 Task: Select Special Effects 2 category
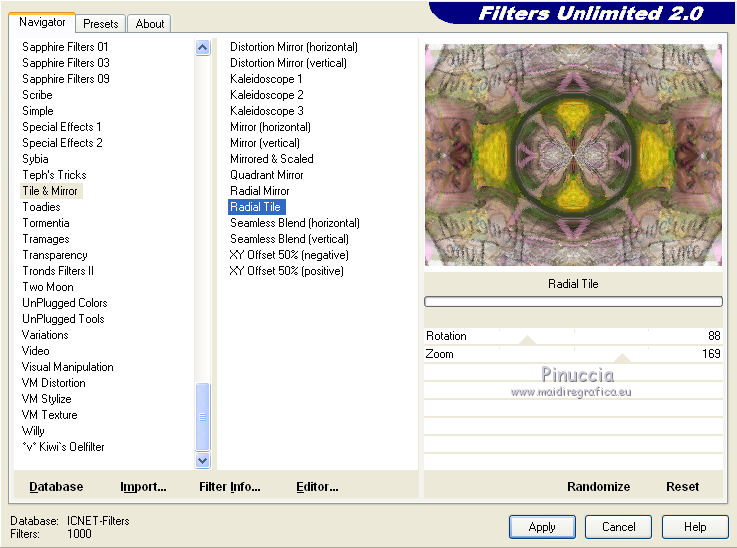[x=62, y=143]
